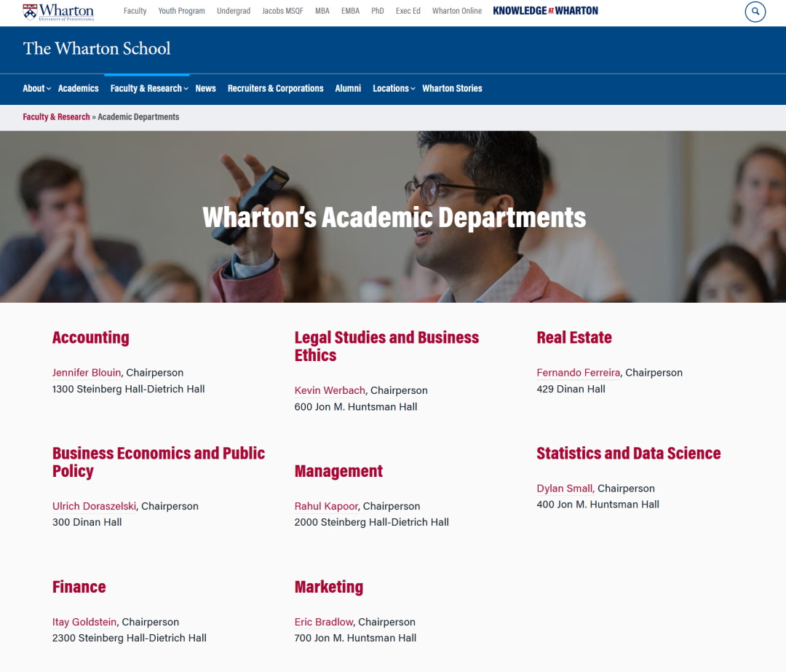The image size is (786, 672).
Task: Go to PhD program link
Action: click(378, 11)
